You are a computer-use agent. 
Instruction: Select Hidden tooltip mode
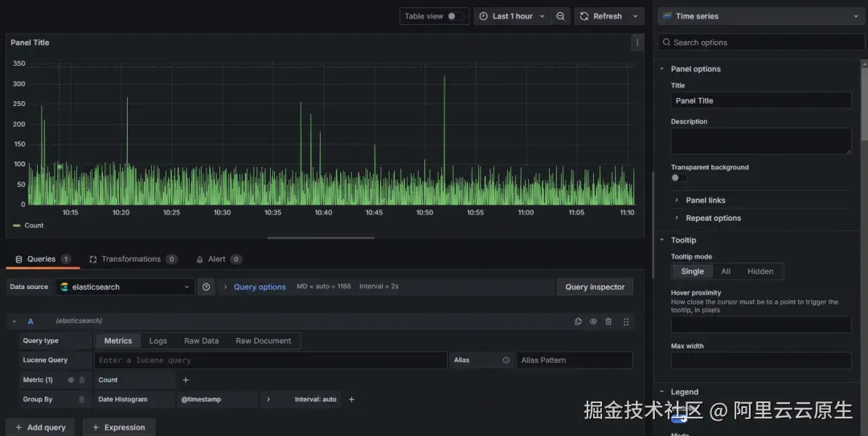(x=760, y=271)
